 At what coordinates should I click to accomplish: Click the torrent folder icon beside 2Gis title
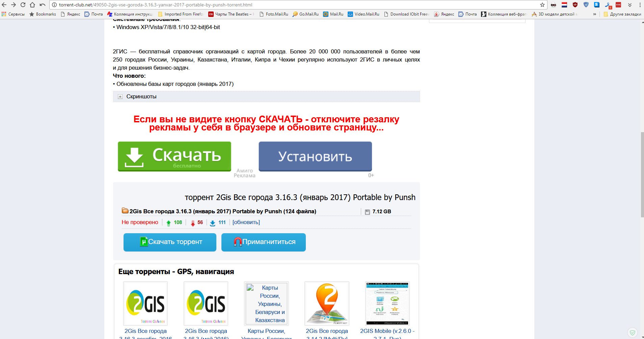125,211
